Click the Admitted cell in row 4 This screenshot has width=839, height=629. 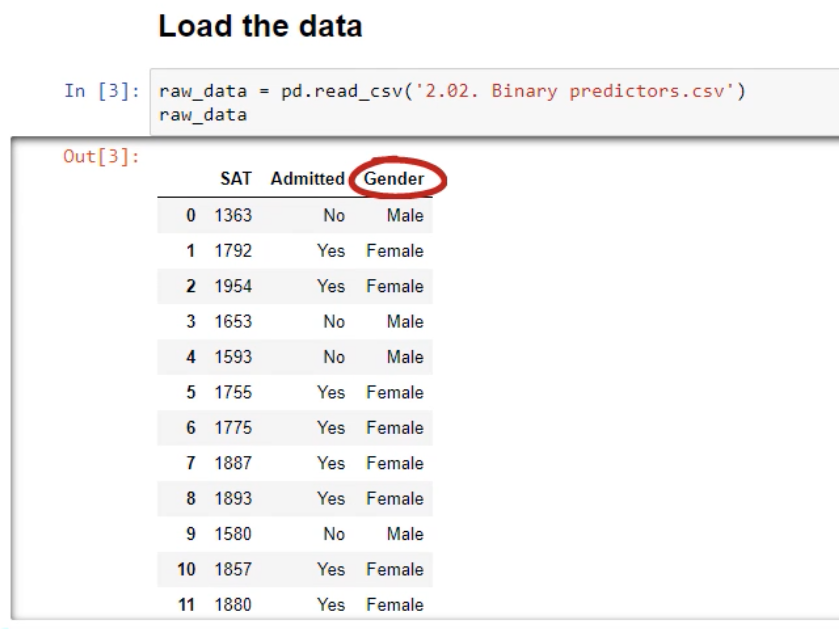click(334, 357)
